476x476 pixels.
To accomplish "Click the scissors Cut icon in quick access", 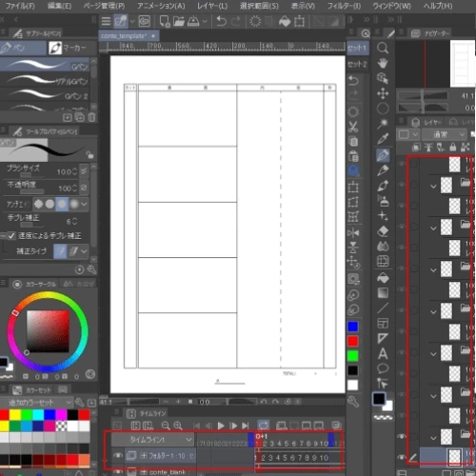I will pyautogui.click(x=353, y=127).
